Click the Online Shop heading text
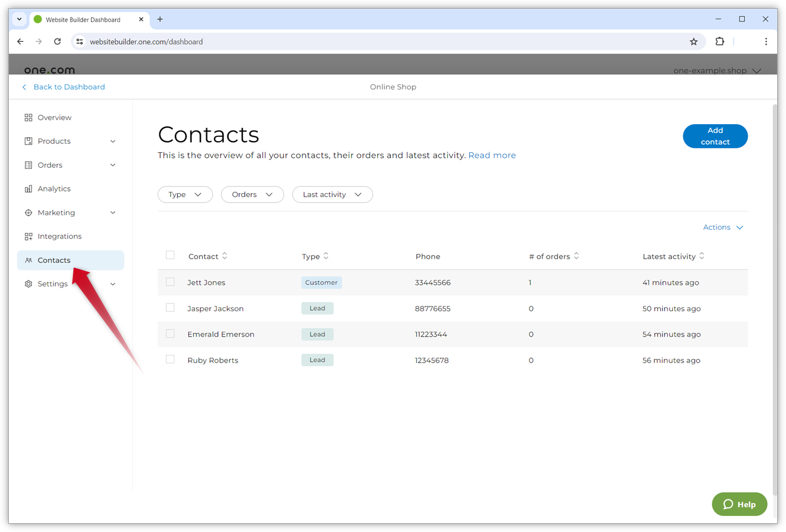Viewport: 786px width, 532px height. point(393,87)
